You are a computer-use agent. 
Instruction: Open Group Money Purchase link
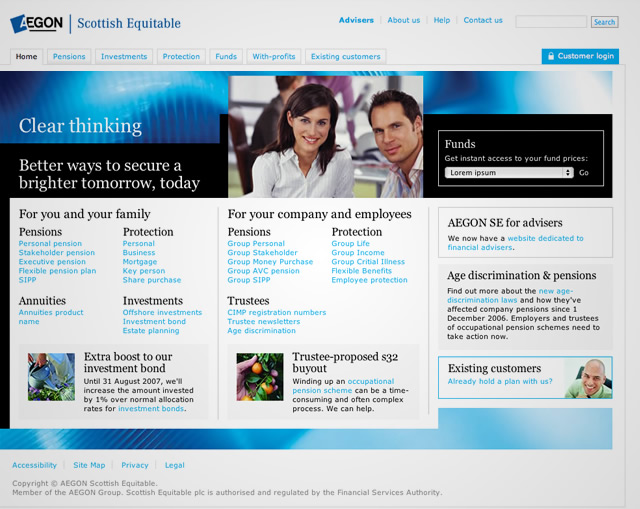click(x=270, y=262)
